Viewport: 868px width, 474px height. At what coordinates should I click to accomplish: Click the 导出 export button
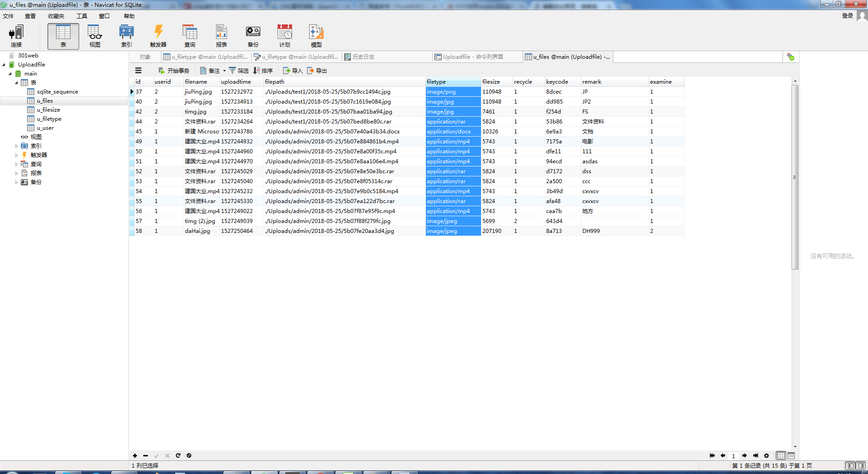point(317,71)
